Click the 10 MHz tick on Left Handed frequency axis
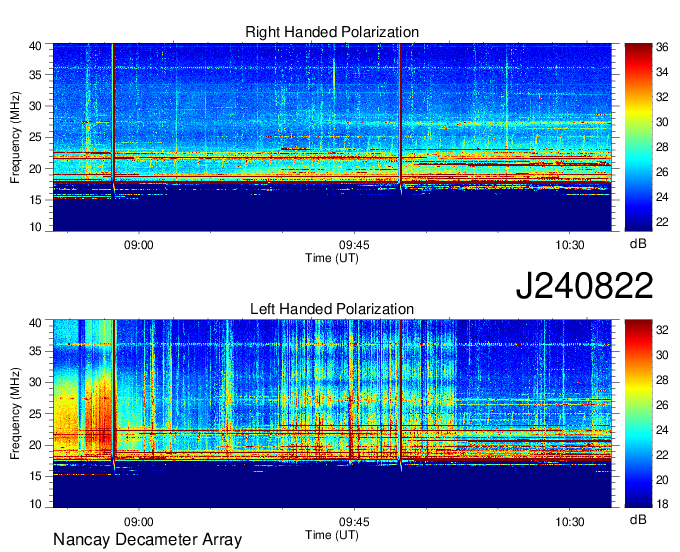The height and width of the screenshot is (552, 680). [x=35, y=503]
